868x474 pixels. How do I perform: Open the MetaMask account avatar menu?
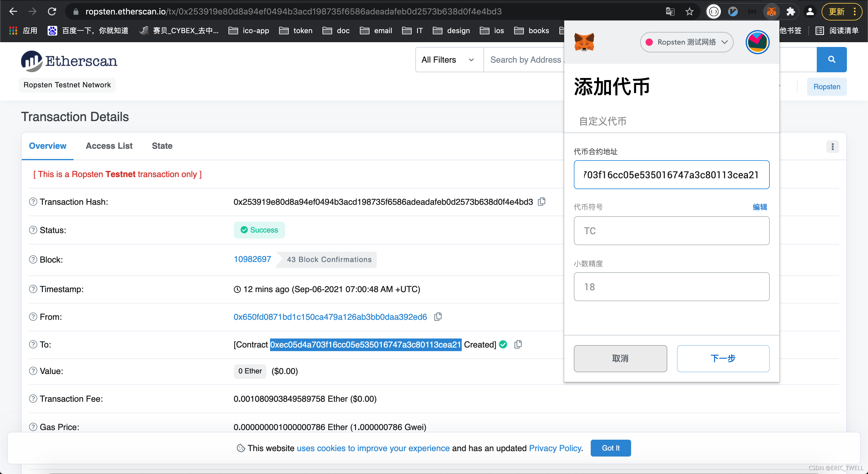(x=757, y=42)
